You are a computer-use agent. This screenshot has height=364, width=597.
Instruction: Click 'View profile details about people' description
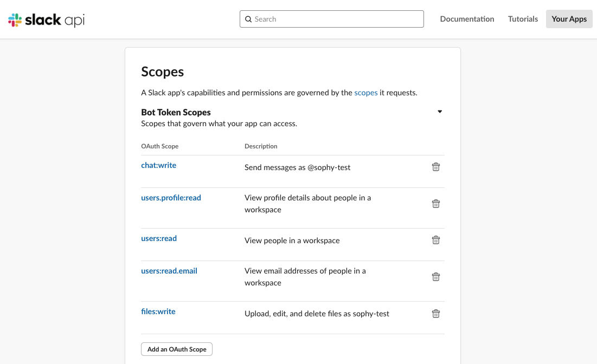[307, 204]
